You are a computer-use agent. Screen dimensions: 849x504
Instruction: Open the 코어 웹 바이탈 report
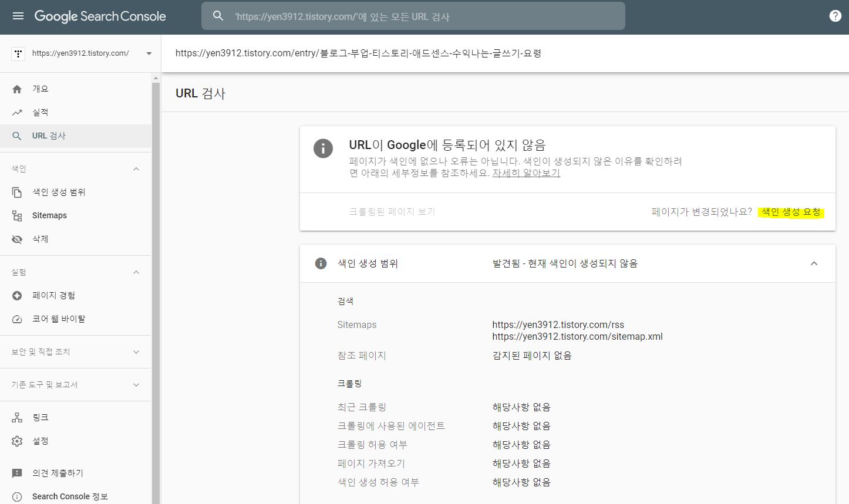(75, 319)
